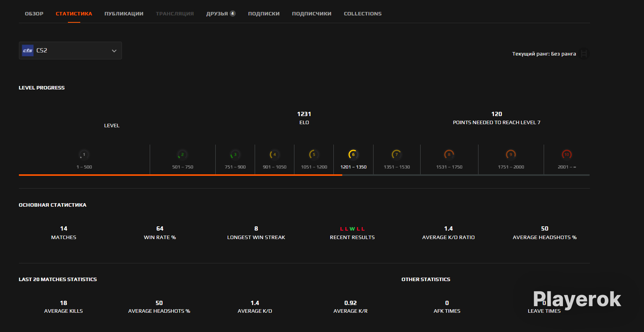Image resolution: width=644 pixels, height=332 pixels.
Task: Click the orange ELO progress bar
Action: 180,175
